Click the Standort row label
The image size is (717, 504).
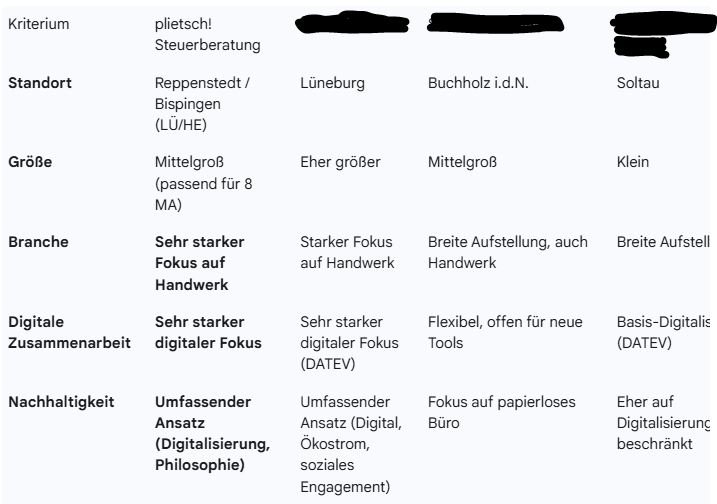(x=37, y=82)
